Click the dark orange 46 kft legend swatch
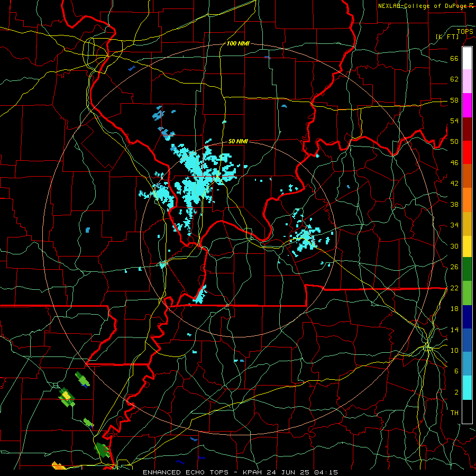 tap(467, 176)
